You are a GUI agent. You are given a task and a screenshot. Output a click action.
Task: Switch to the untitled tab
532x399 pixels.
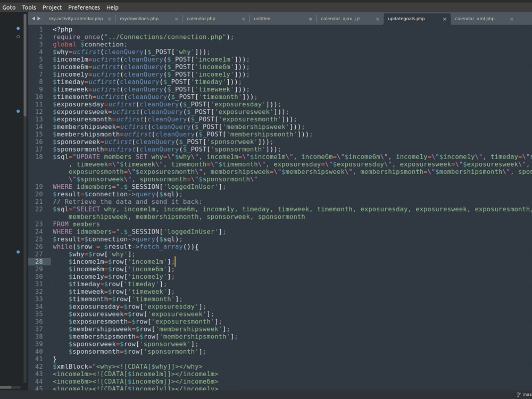(x=262, y=19)
